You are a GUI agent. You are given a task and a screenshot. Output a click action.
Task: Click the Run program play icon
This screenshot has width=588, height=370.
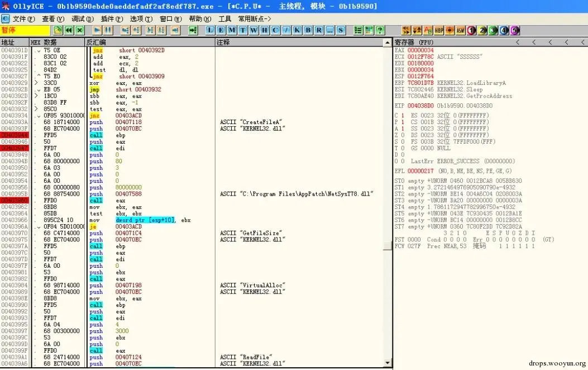click(97, 30)
